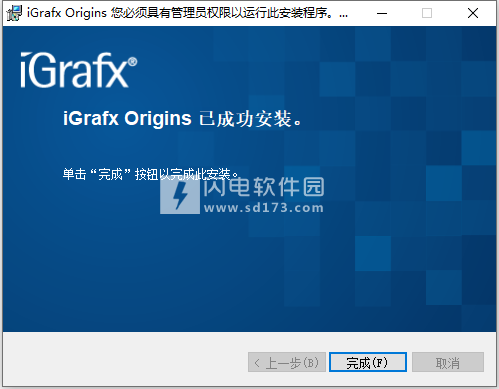Close the installer with the X icon

473,13
